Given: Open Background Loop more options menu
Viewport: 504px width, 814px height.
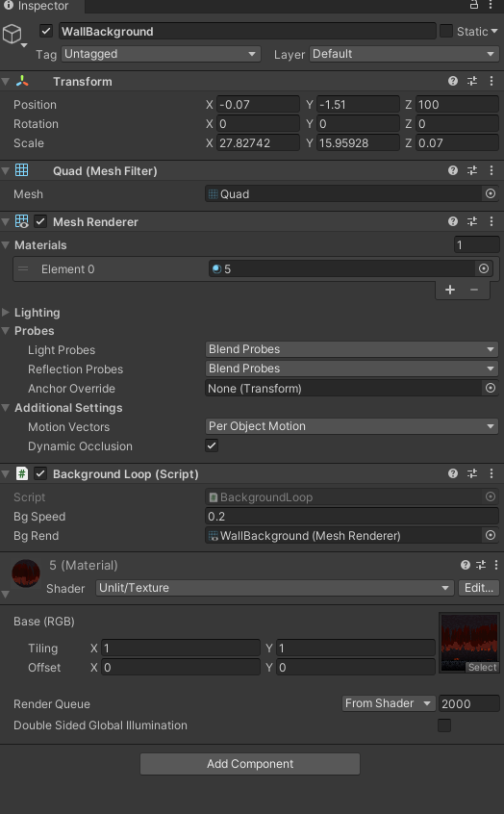Looking at the screenshot, I should point(491,473).
